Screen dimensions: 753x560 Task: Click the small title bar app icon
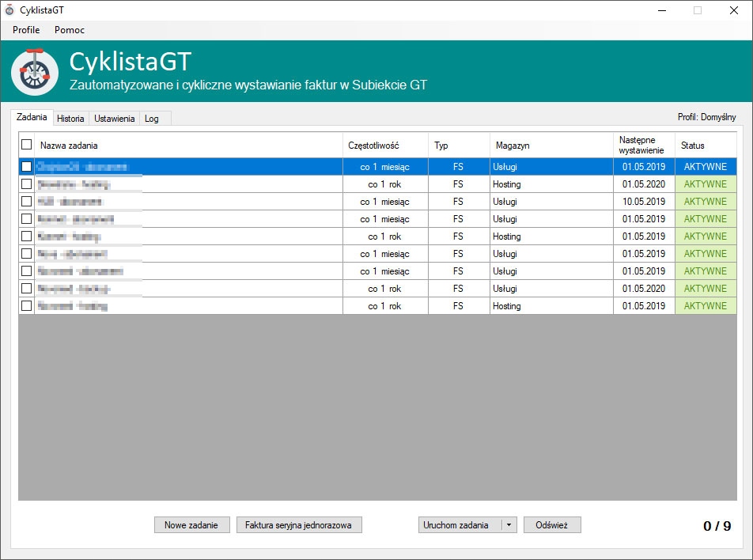pos(9,10)
